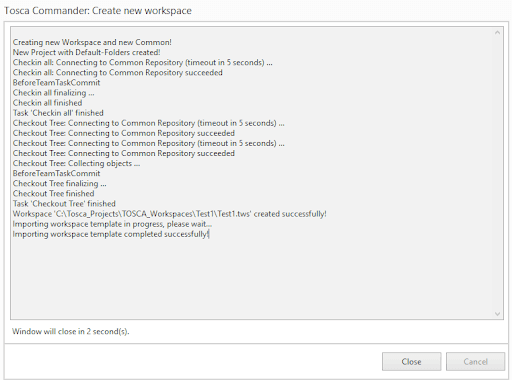The height and width of the screenshot is (380, 512).
Task: Click the Cancel button
Action: [475, 362]
